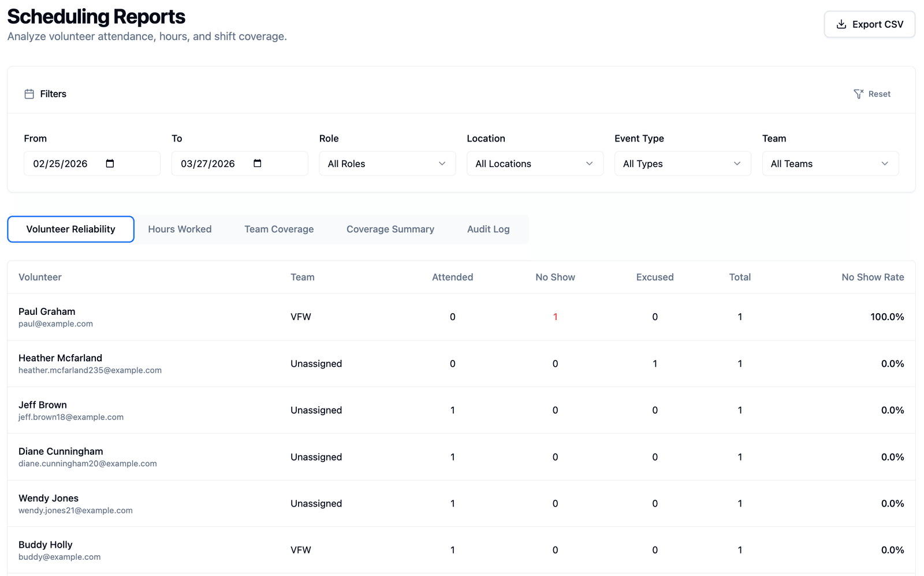This screenshot has height=576, width=924.
Task: Expand the All Locations selector
Action: [x=534, y=163]
